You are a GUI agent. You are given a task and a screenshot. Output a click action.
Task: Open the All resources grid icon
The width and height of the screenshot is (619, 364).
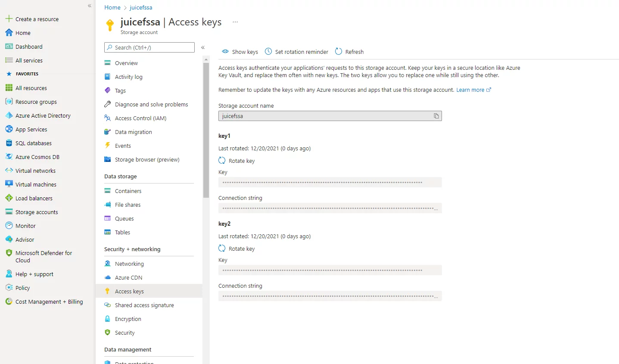[x=9, y=88]
